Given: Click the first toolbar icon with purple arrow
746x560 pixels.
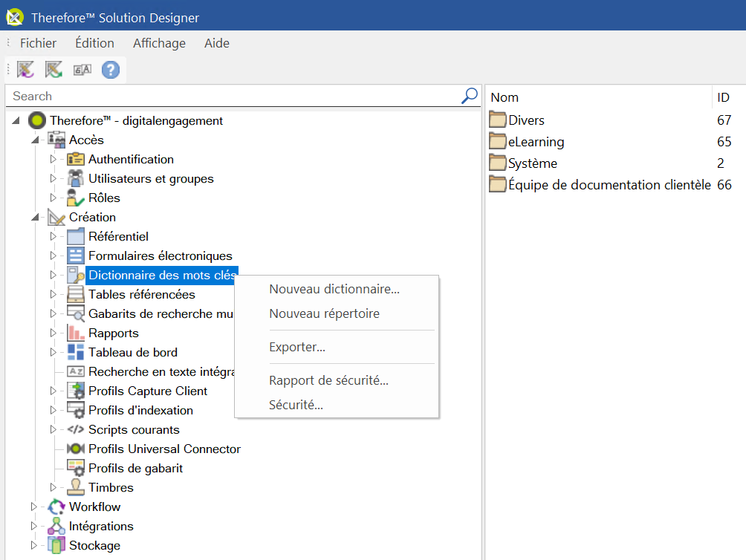Looking at the screenshot, I should pyautogui.click(x=26, y=70).
